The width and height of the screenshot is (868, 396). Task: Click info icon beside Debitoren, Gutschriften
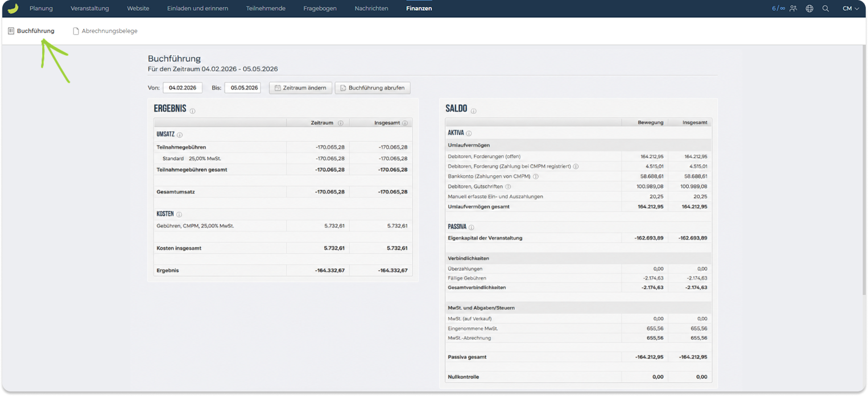(508, 187)
